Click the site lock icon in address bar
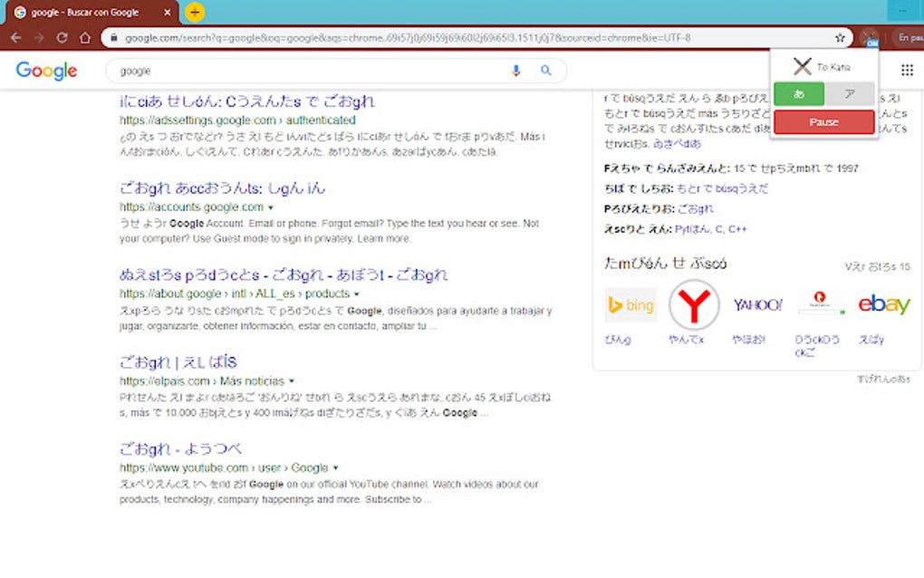Viewport: 924px width, 578px height. pyautogui.click(x=114, y=38)
